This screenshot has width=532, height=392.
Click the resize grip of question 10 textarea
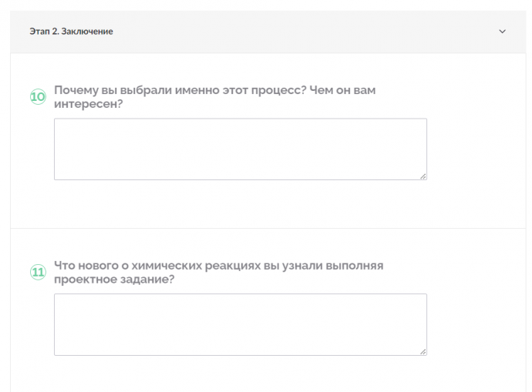click(x=423, y=176)
